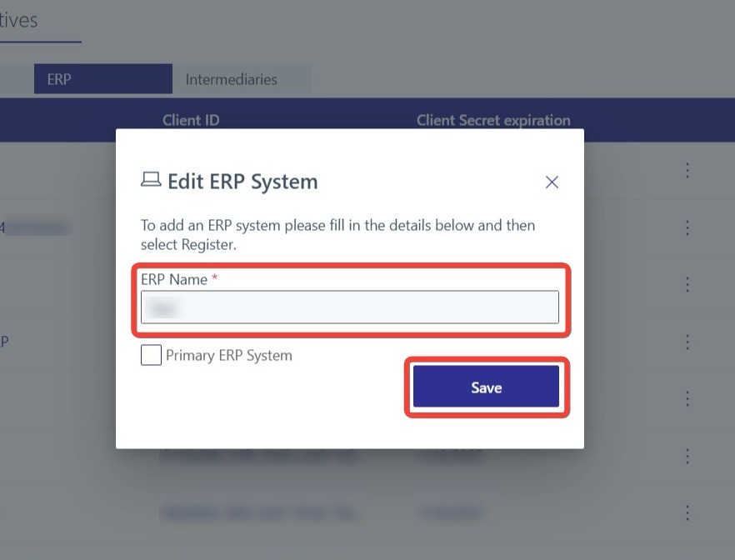Close the Edit ERP System dialog
735x560 pixels.
[x=552, y=182]
